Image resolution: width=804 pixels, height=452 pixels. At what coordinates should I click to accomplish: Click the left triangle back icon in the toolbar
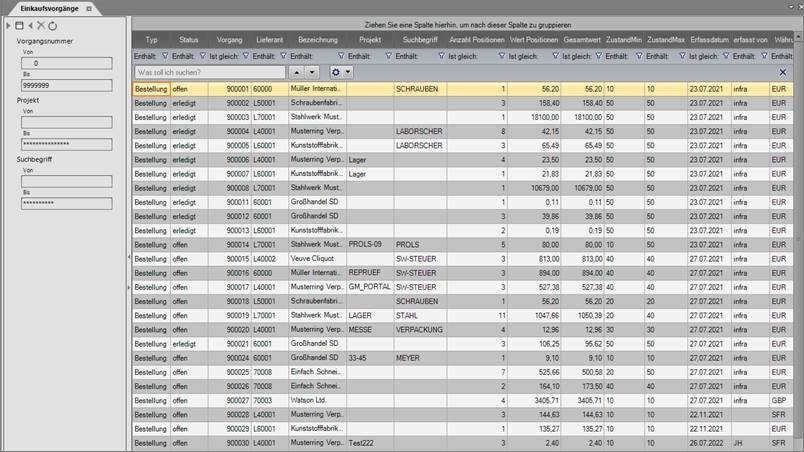pos(30,24)
